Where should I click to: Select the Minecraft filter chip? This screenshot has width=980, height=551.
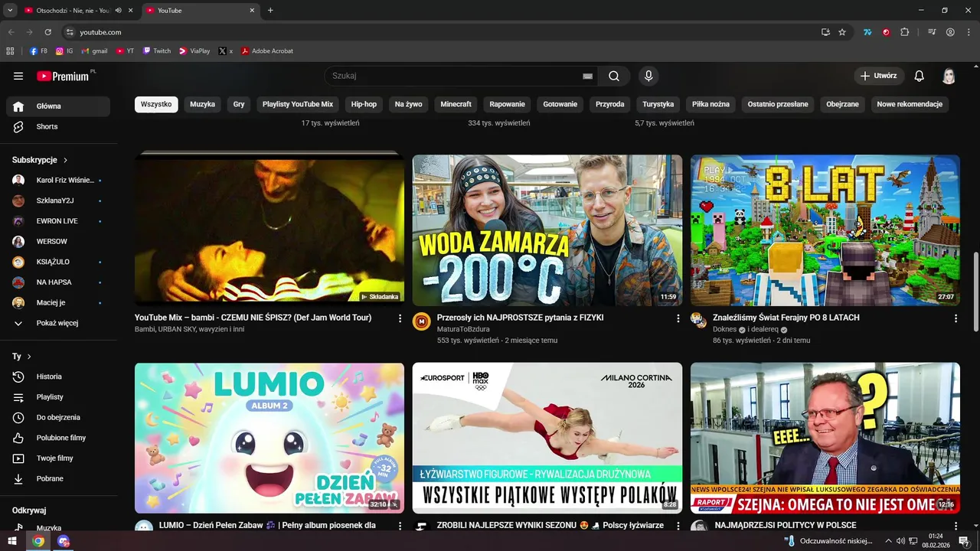click(x=456, y=104)
